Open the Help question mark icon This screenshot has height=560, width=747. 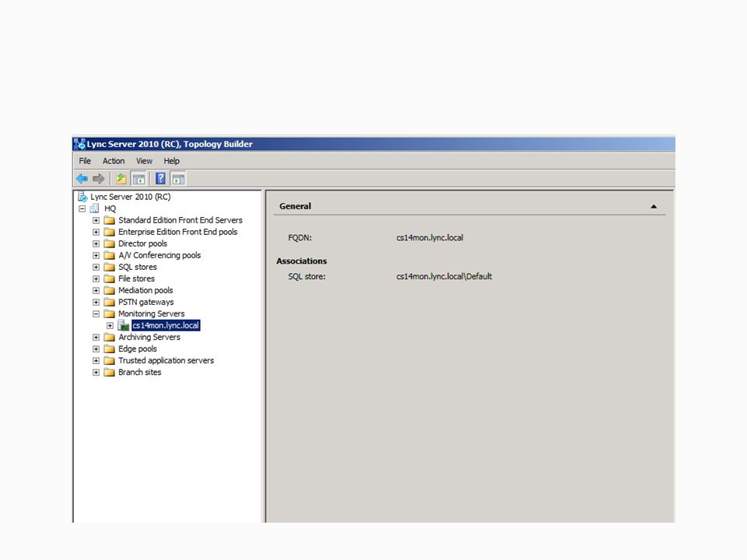pyautogui.click(x=160, y=179)
